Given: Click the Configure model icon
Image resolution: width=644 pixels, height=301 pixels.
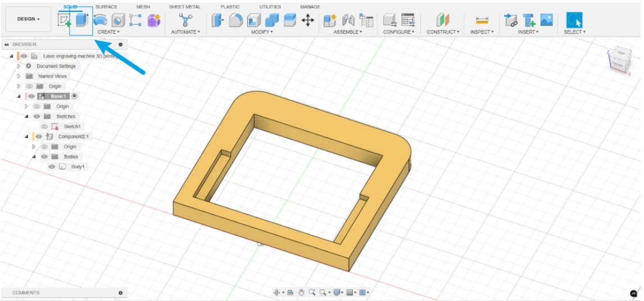Looking at the screenshot, I should tap(390, 20).
